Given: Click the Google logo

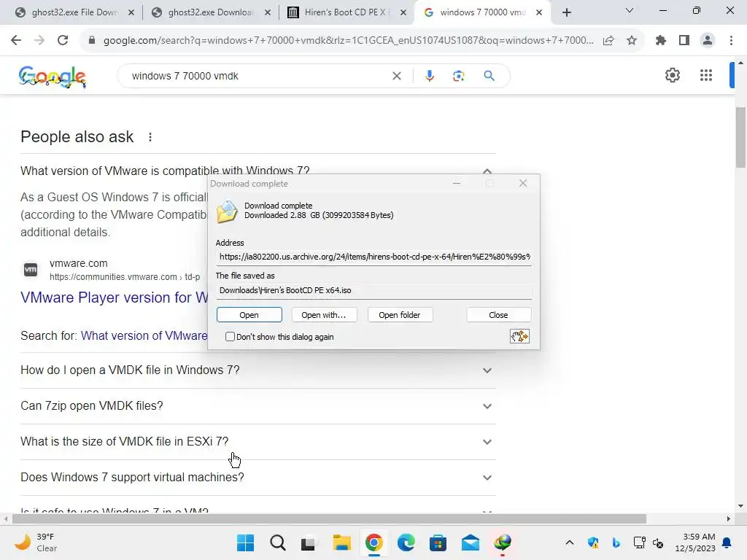Looking at the screenshot, I should [53, 76].
